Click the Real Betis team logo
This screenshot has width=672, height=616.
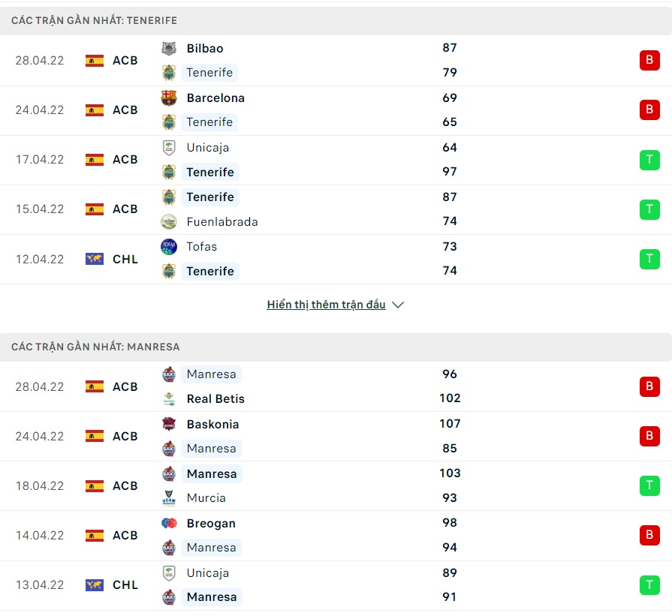pos(169,399)
